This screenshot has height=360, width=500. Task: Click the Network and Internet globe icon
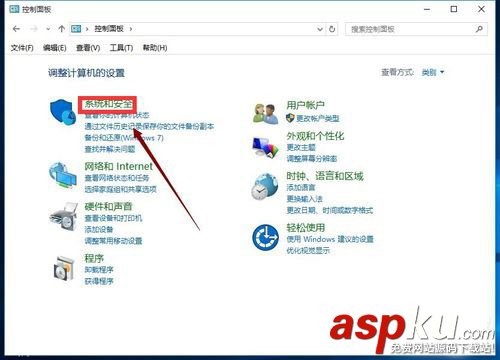tap(62, 175)
